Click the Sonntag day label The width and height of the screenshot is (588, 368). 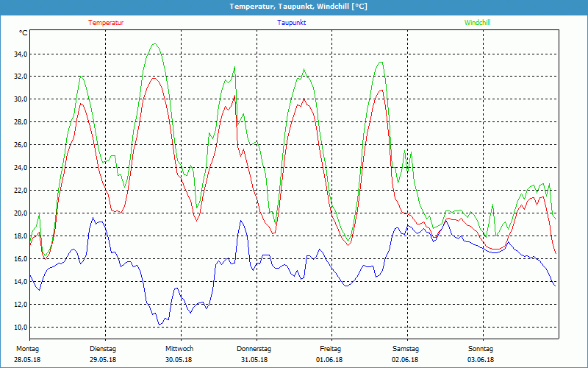[x=481, y=349]
